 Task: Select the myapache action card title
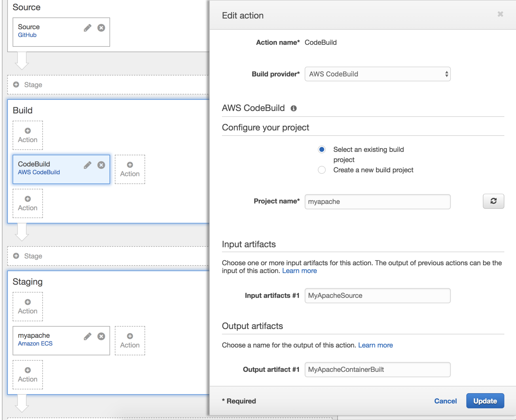[34, 335]
